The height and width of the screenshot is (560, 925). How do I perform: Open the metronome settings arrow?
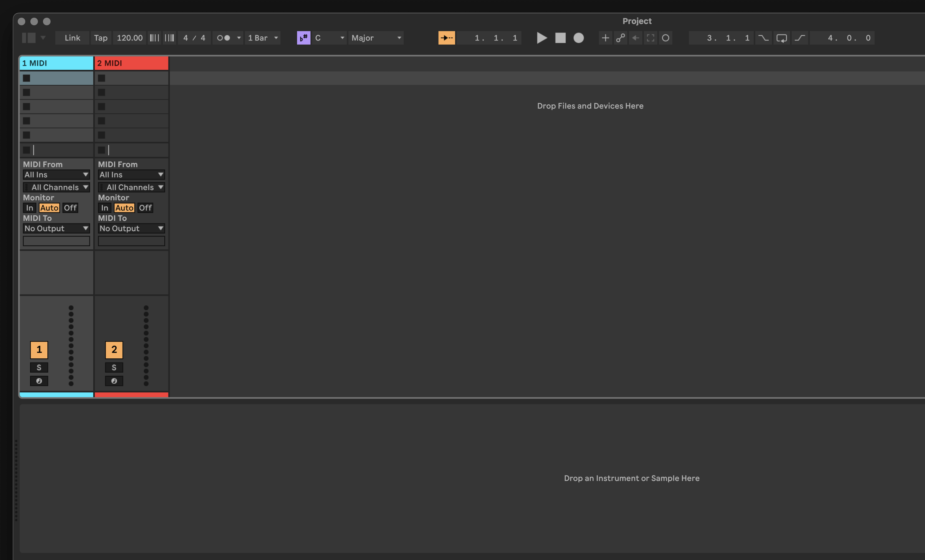[239, 38]
